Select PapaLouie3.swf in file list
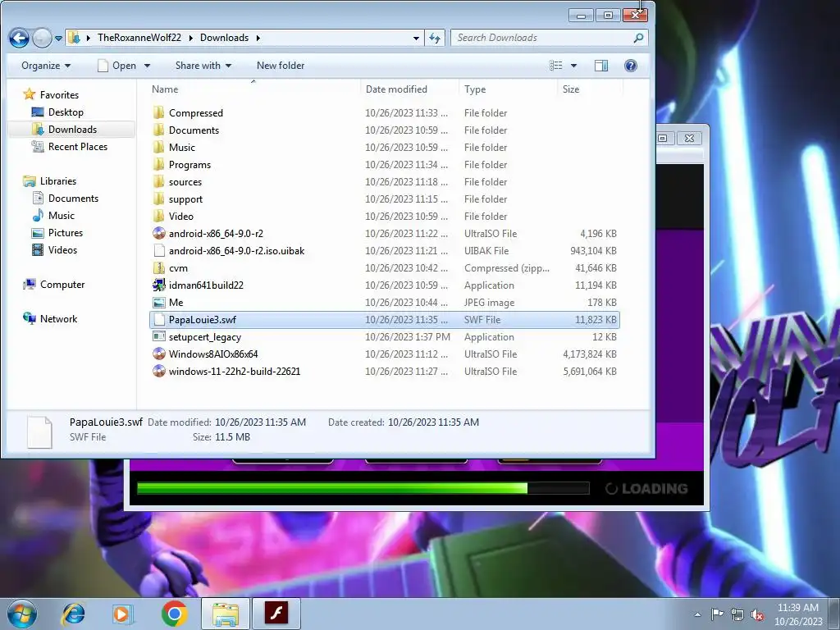The image size is (840, 630). point(385,320)
